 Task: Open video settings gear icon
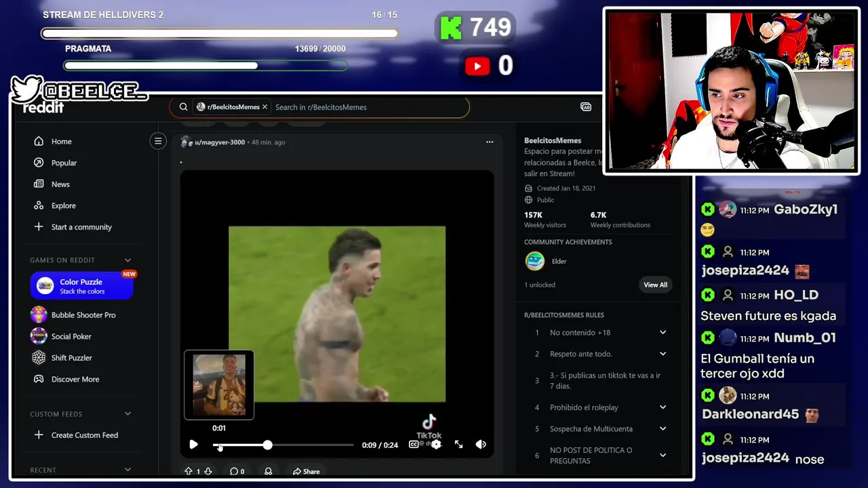coord(436,445)
